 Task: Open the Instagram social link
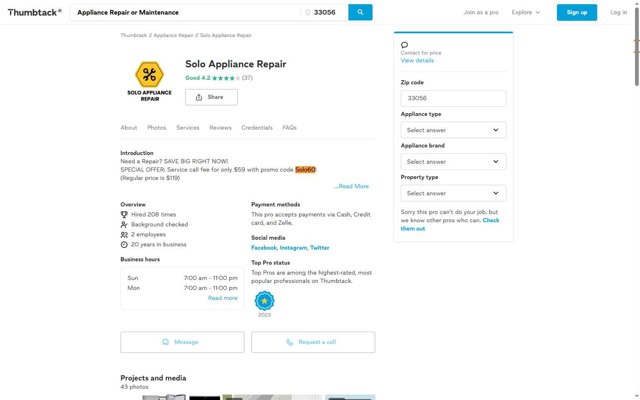click(293, 248)
